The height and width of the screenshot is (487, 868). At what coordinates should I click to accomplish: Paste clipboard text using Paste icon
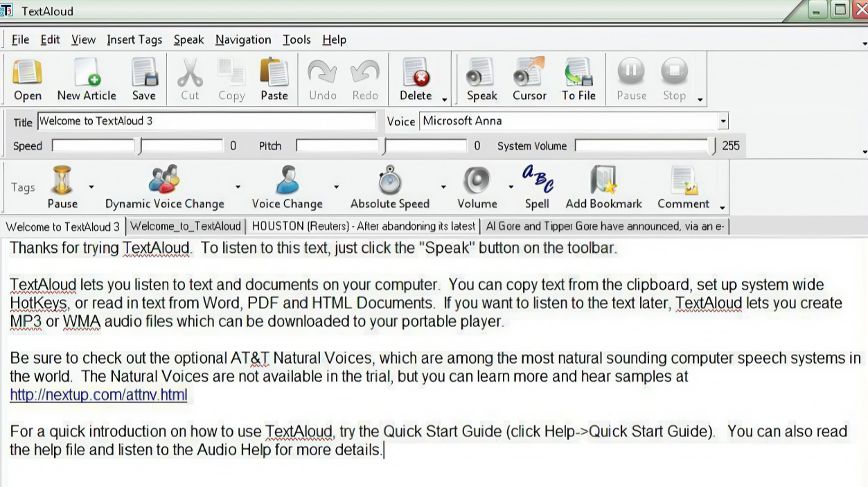coord(274,80)
